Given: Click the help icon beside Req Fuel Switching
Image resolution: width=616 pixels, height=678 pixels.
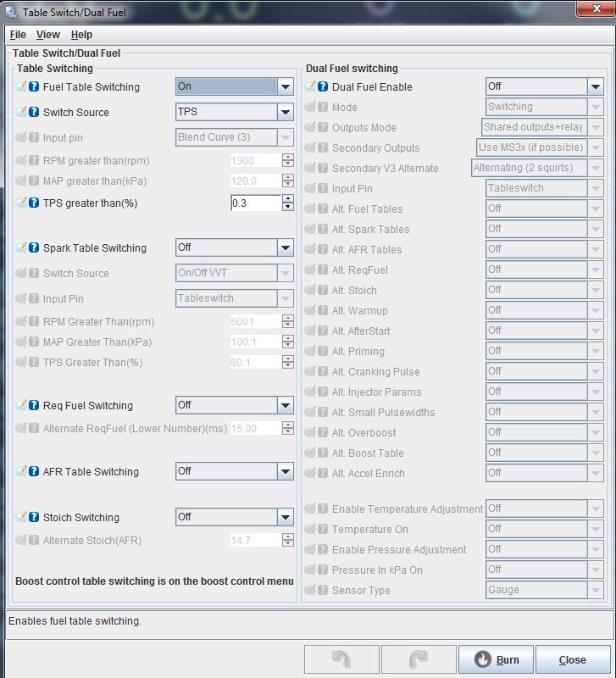Looking at the screenshot, I should pos(34,405).
